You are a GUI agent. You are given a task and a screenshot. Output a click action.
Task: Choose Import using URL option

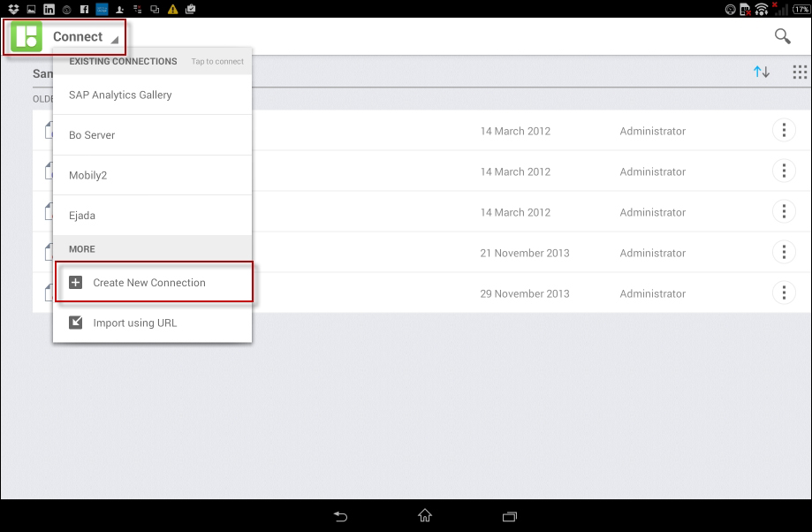[x=135, y=323]
